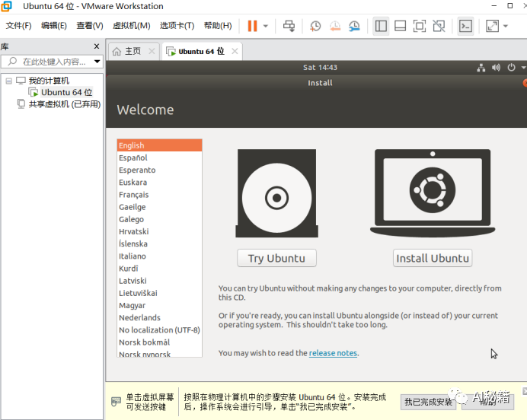Select 我的计算机 in the library

click(49, 81)
